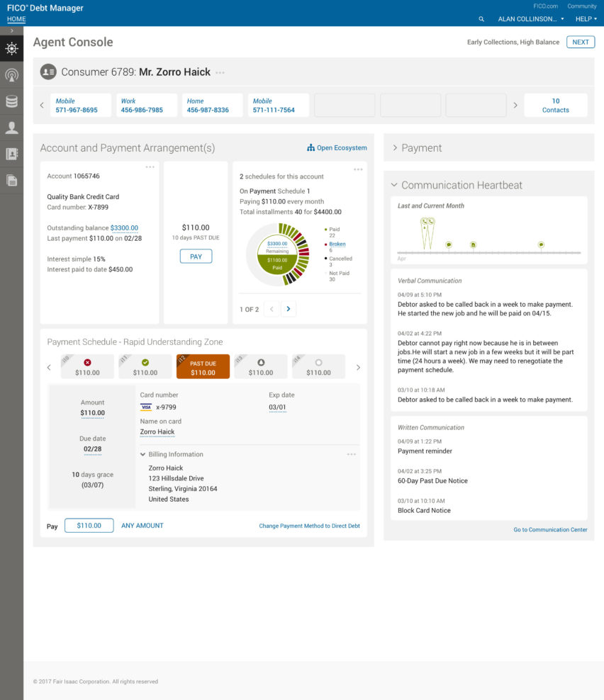The image size is (604, 700).
Task: Select the unpaid installment 14 with empty circle
Action: coord(318,367)
